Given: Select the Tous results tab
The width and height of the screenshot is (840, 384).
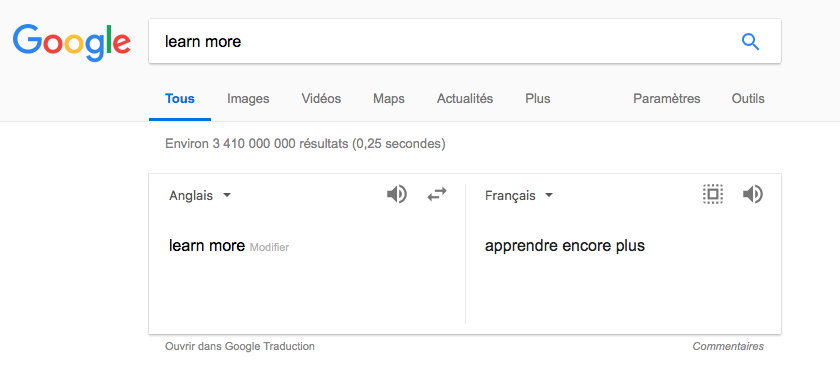Looking at the screenshot, I should pyautogui.click(x=180, y=99).
